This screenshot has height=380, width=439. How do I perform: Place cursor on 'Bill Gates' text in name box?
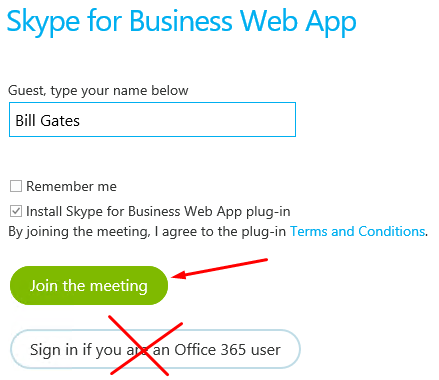click(x=48, y=121)
